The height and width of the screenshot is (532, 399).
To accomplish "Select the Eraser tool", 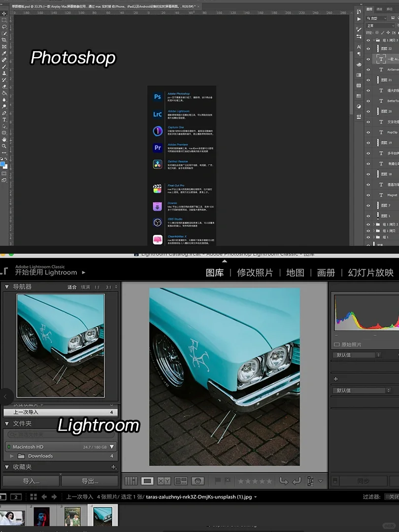I will tap(4, 87).
